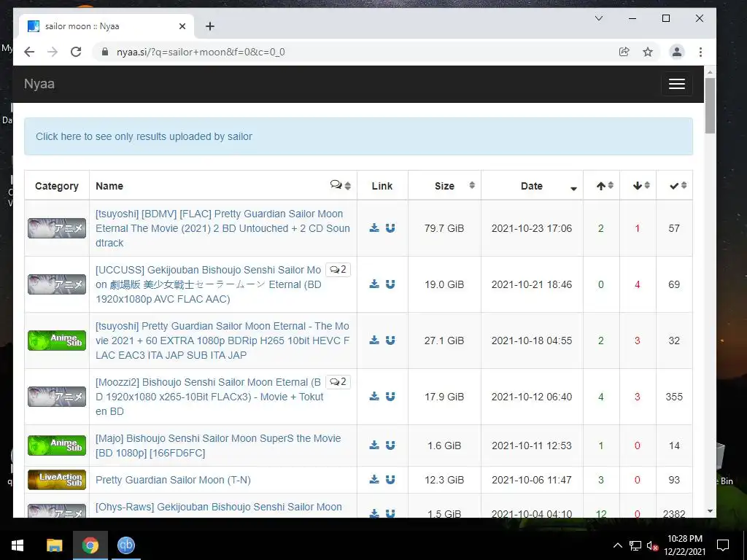The image size is (747, 560).
Task: Open UCCUSS Gekijouban Bishoujo Senshi torrent page
Action: point(209,284)
